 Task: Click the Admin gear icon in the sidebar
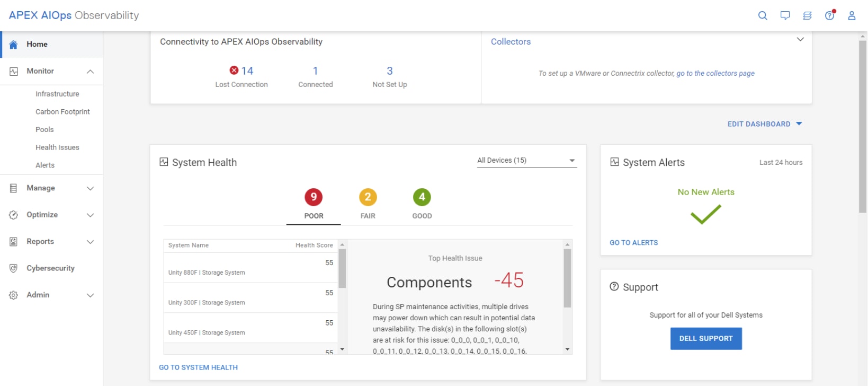14,295
